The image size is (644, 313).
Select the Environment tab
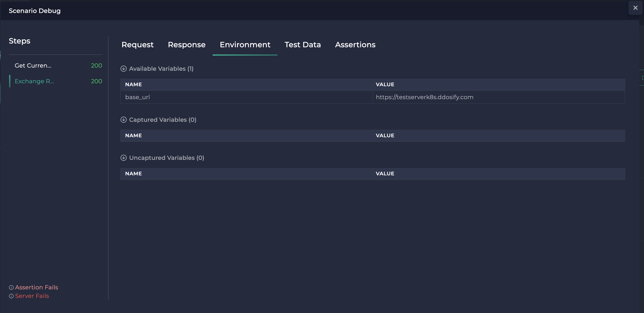245,45
